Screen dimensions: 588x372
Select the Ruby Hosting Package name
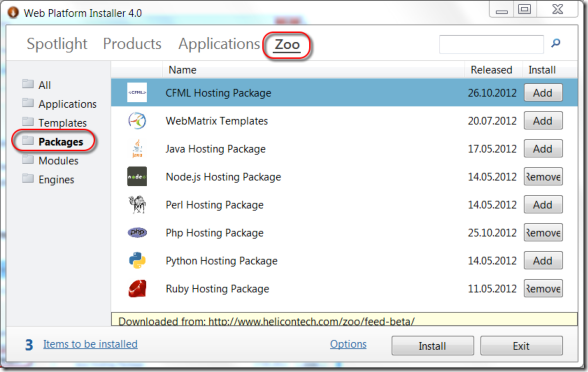pyautogui.click(x=218, y=289)
